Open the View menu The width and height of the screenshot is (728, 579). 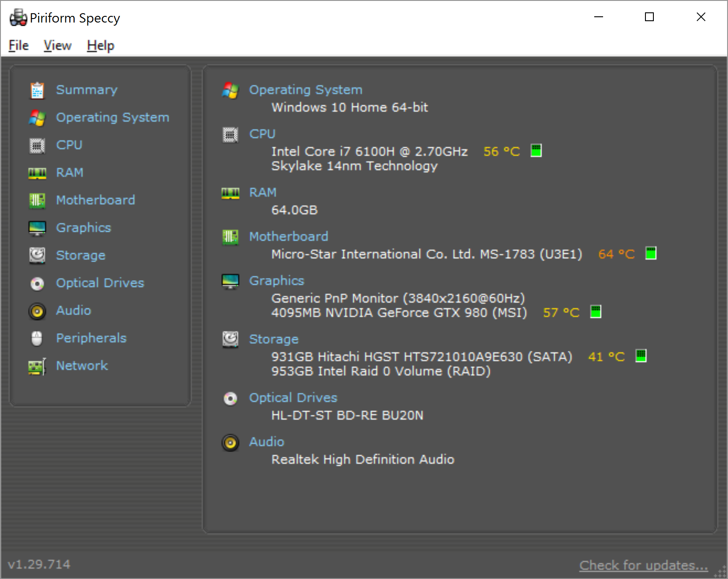pos(57,45)
